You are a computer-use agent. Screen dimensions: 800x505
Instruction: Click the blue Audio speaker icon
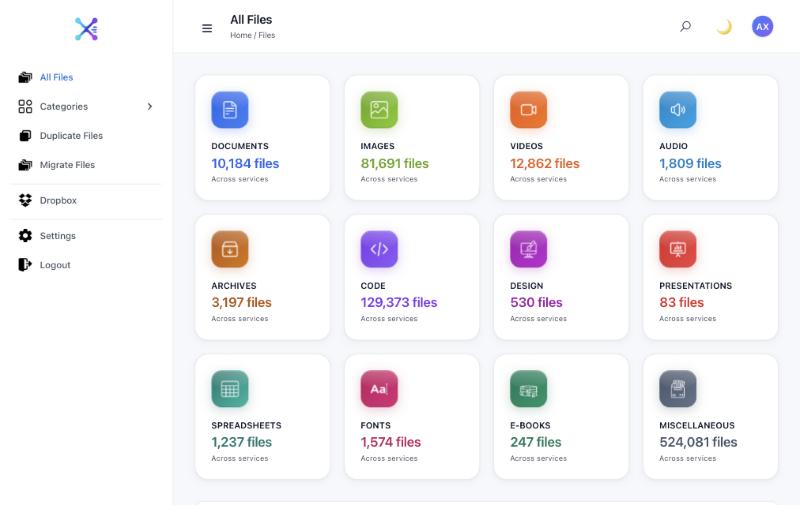[678, 110]
